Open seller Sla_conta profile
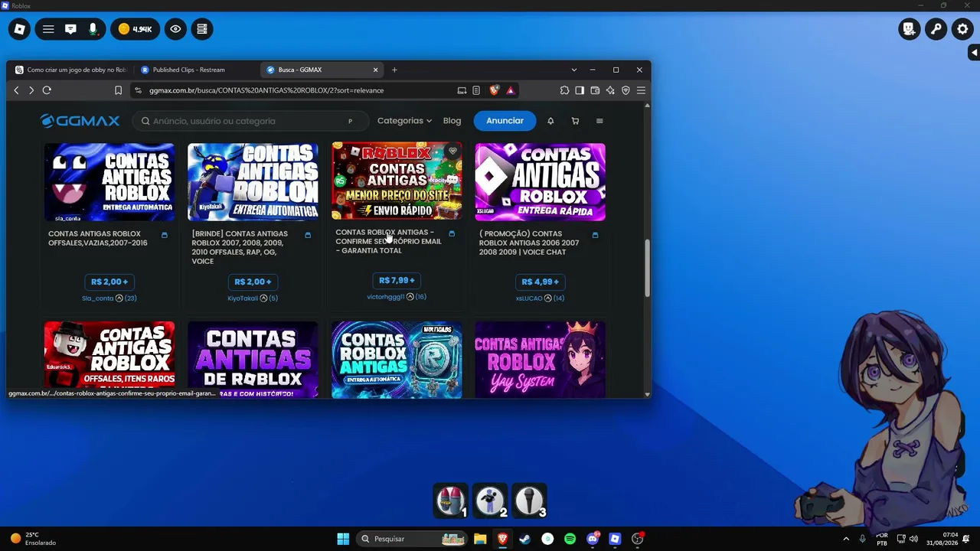980x551 pixels. coord(97,298)
